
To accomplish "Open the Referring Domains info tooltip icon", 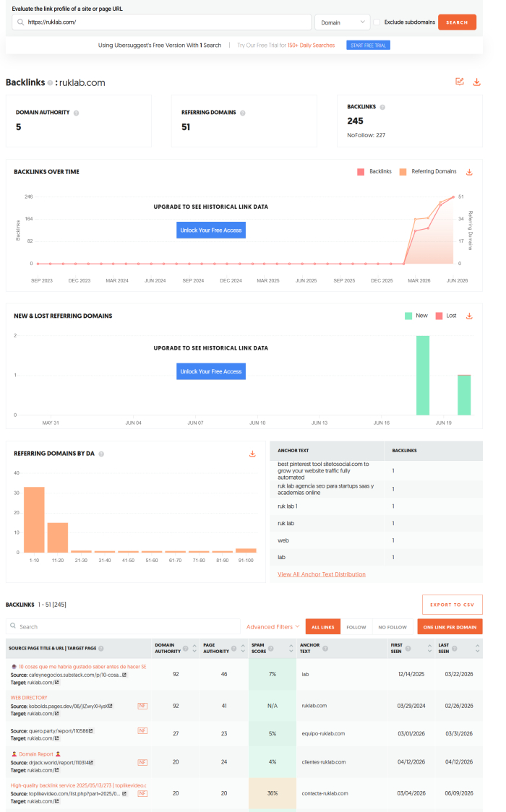I will point(242,113).
